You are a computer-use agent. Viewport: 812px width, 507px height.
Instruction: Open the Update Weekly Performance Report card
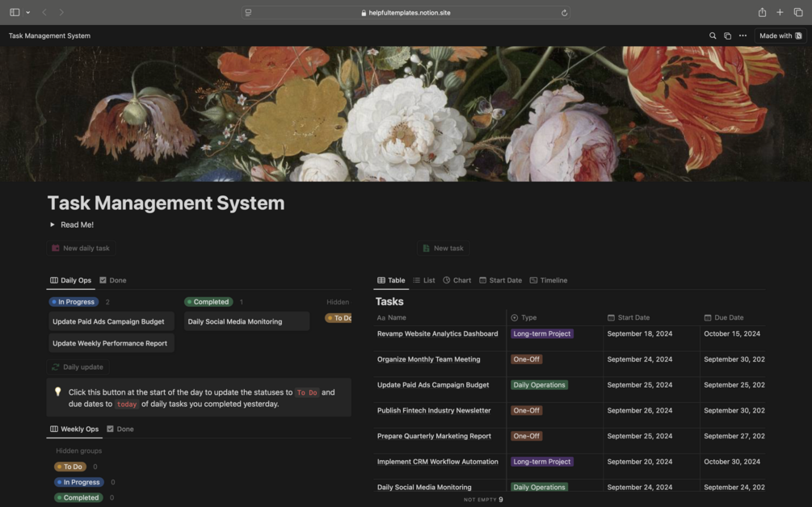(111, 343)
